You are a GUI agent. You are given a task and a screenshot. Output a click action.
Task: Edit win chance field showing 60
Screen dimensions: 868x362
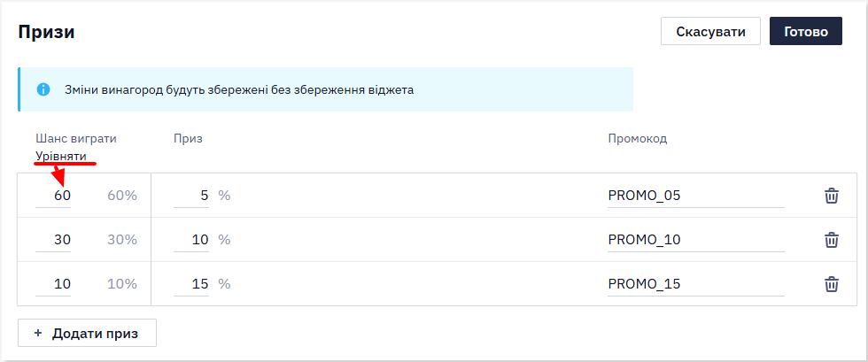(x=53, y=196)
